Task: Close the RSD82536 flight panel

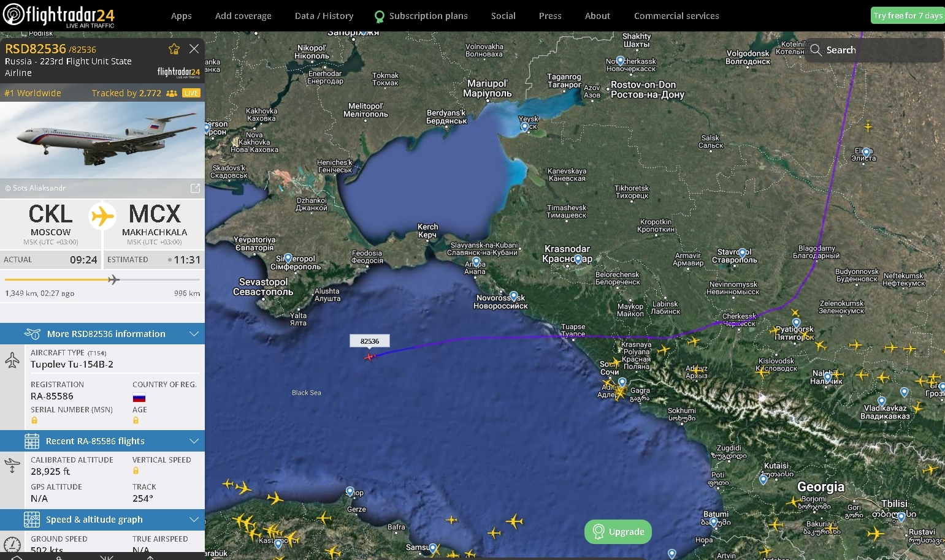Action: pyautogui.click(x=194, y=48)
